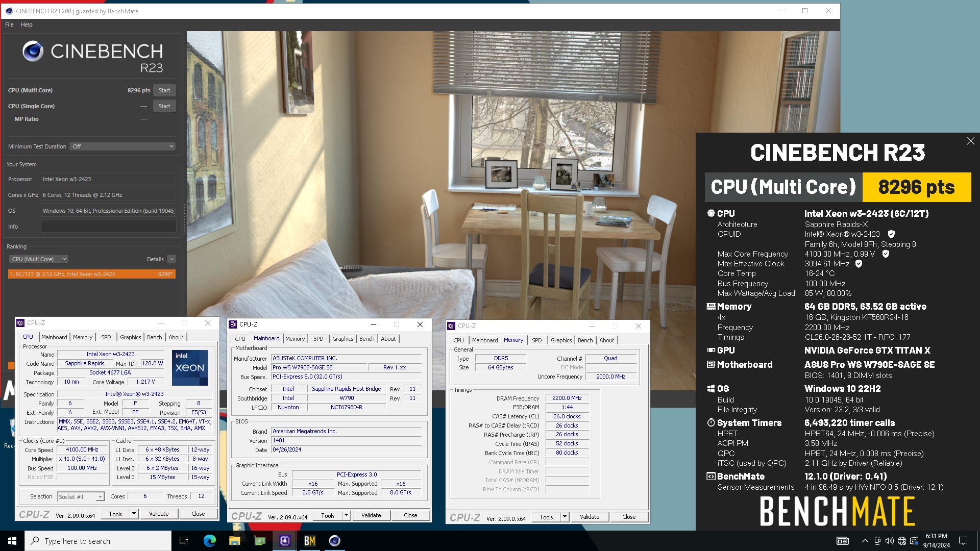Expand the ranking Details toggle
980x551 pixels.
pos(171,259)
